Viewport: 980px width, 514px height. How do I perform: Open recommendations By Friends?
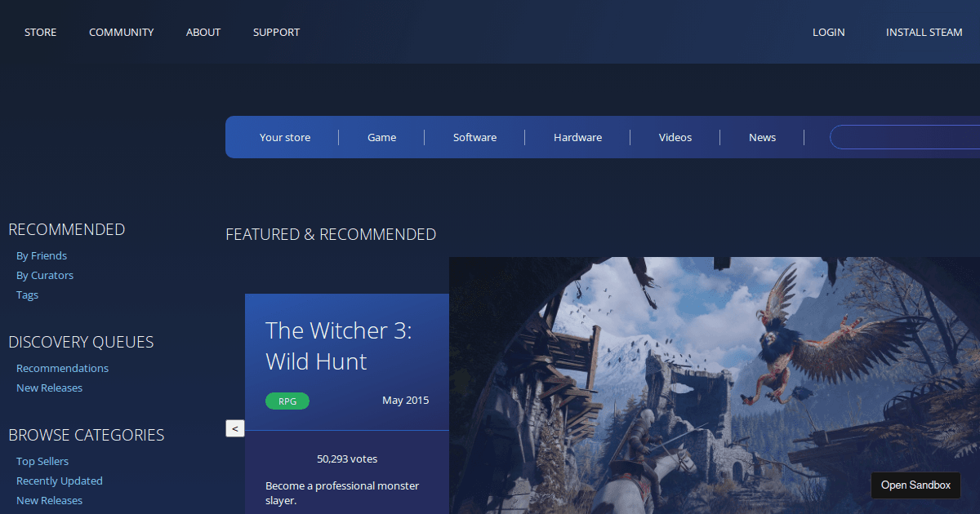pyautogui.click(x=41, y=255)
